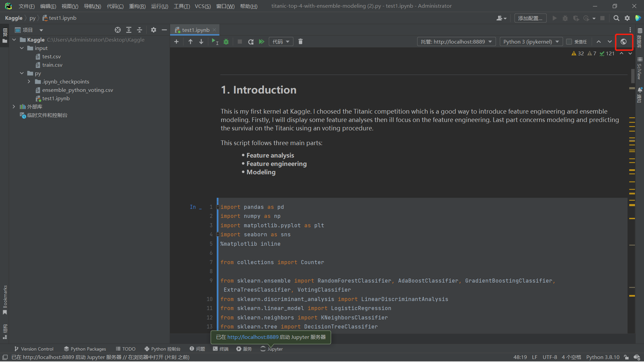Open the Jupyter tool window
This screenshot has width=644, height=362.
(x=272, y=349)
